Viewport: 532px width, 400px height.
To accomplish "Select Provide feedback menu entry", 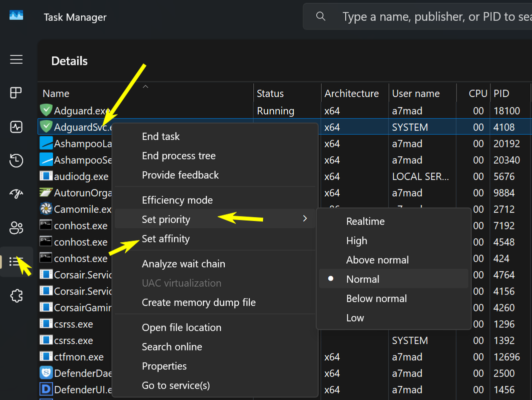I will click(215, 175).
